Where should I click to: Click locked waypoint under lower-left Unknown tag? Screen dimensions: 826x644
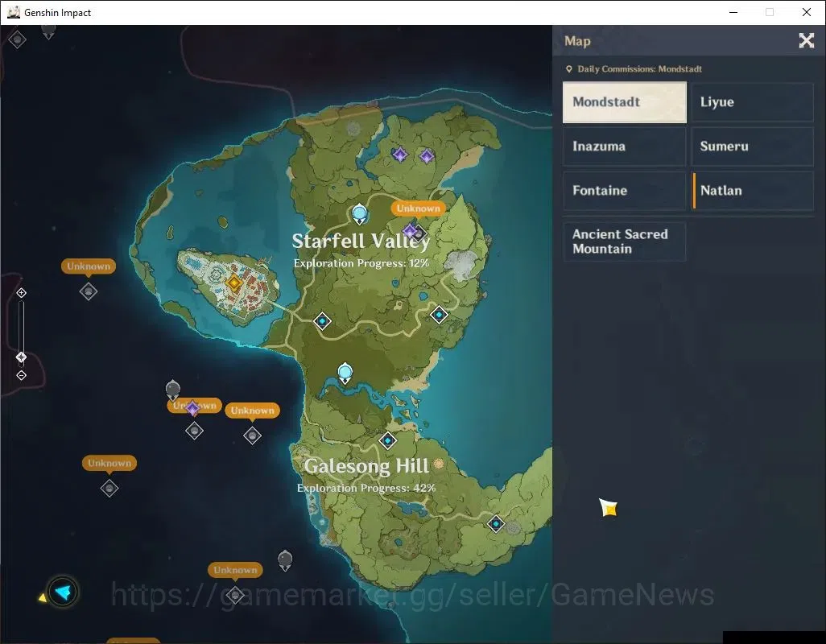(x=109, y=488)
